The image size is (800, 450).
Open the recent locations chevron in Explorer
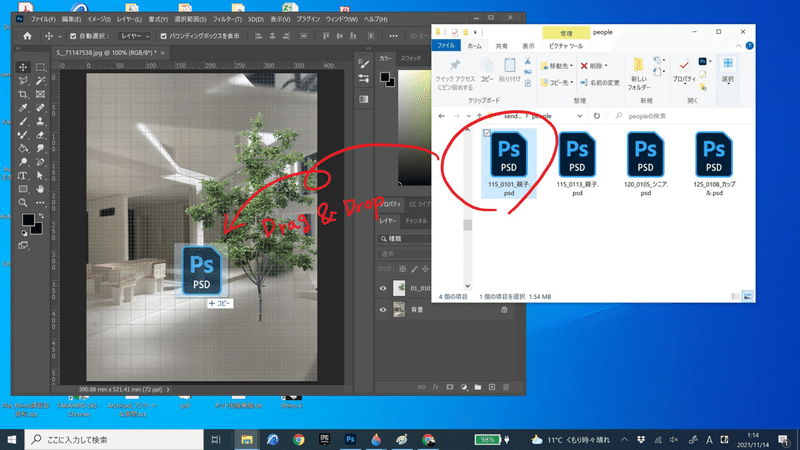click(468, 116)
